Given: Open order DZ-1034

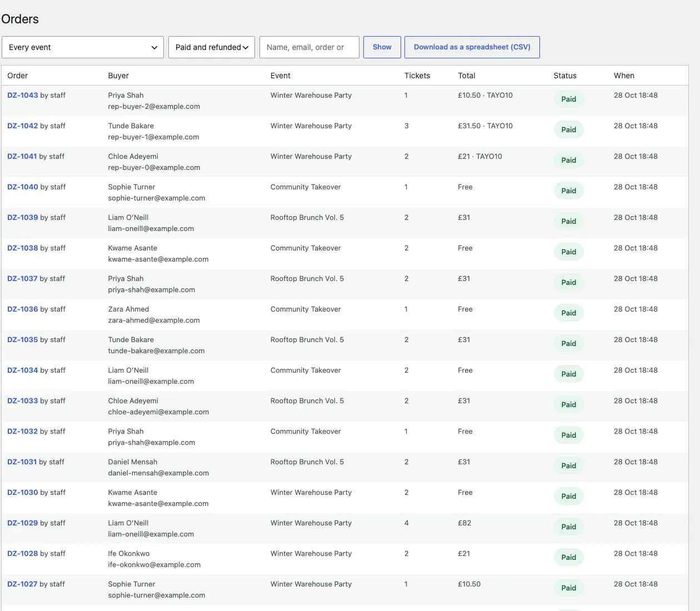Looking at the screenshot, I should tap(23, 370).
